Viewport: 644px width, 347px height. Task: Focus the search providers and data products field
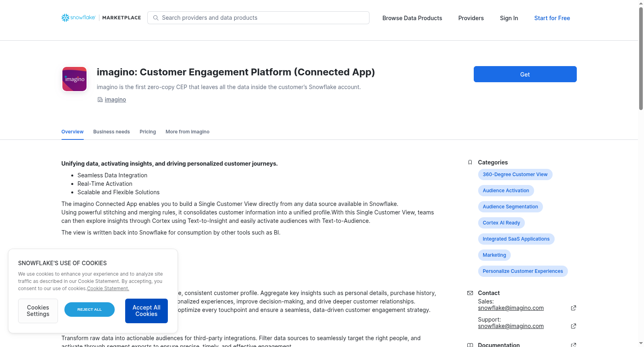[258, 18]
